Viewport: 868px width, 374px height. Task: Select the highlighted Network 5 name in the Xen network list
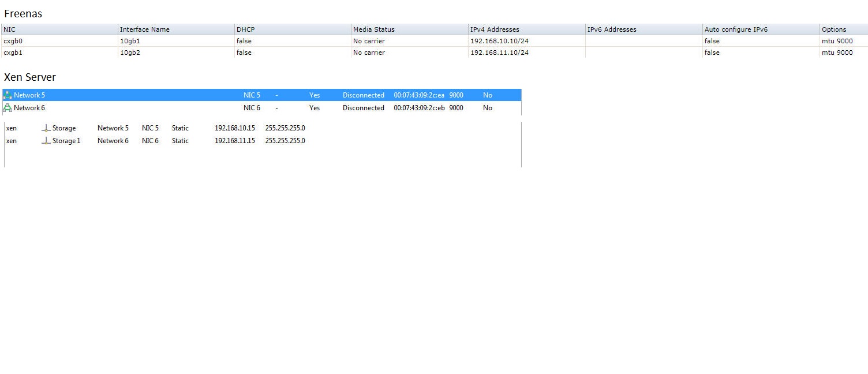[29, 95]
